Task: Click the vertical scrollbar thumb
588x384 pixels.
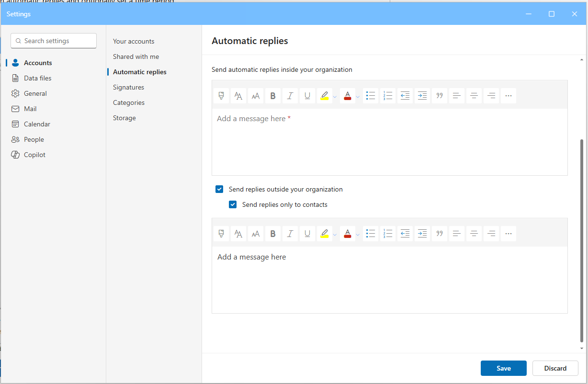Action: click(x=582, y=241)
